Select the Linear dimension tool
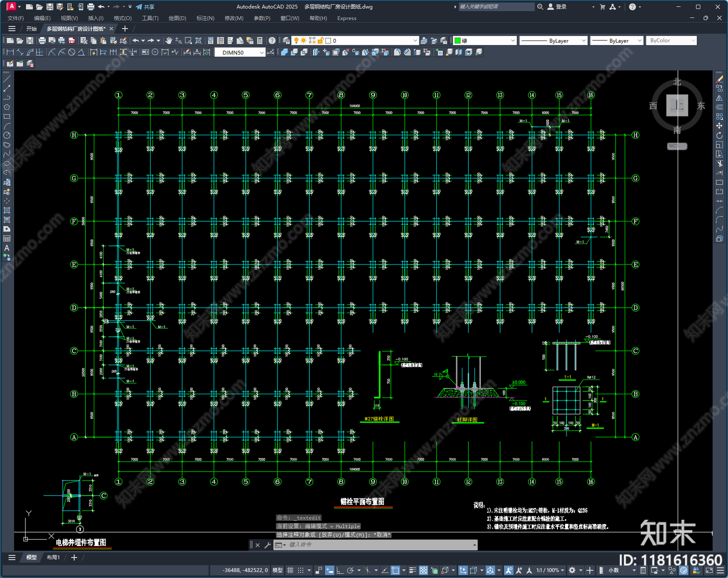 10,52
